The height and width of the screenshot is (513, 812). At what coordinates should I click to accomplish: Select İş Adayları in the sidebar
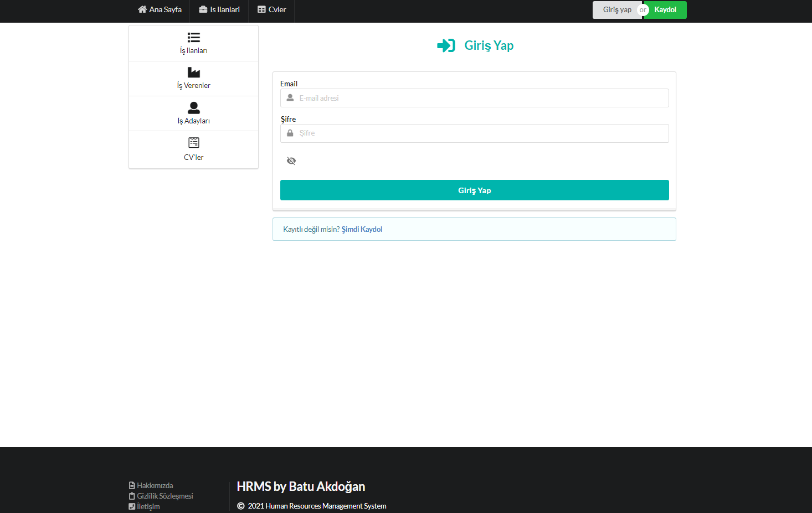click(x=194, y=113)
